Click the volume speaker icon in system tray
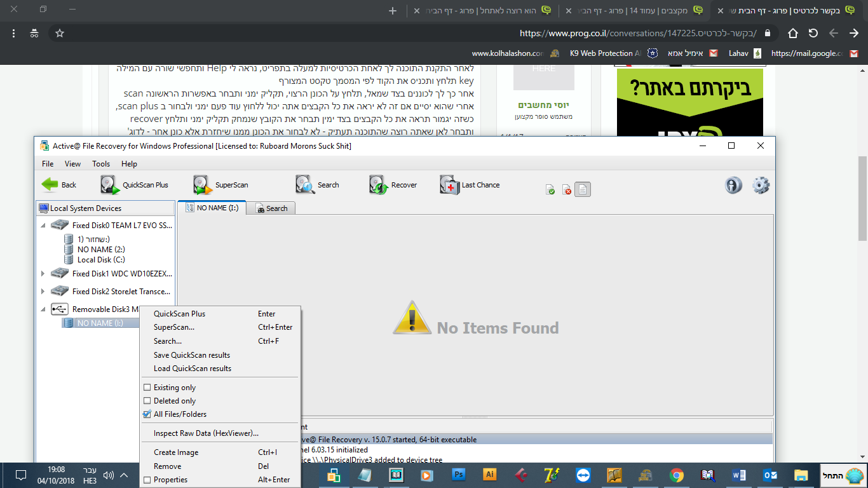Image resolution: width=868 pixels, height=488 pixels. (x=108, y=475)
